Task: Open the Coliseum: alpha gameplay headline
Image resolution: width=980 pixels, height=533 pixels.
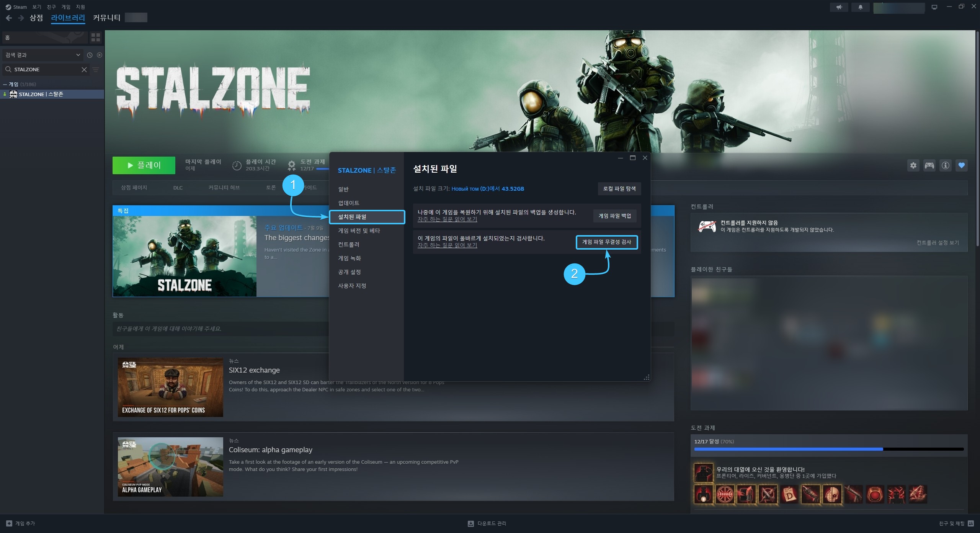Action: pos(271,450)
